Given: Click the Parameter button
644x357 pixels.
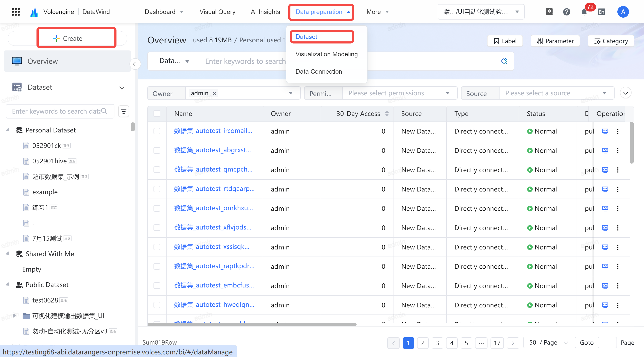Looking at the screenshot, I should point(555,41).
